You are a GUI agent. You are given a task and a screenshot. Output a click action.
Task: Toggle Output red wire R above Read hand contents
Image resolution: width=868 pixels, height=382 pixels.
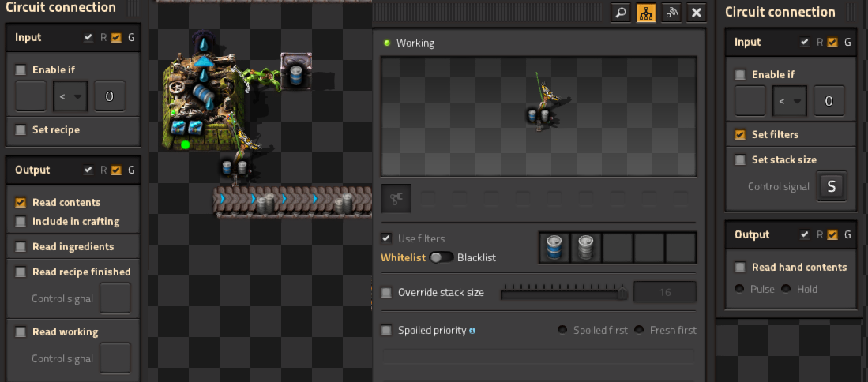pos(805,234)
